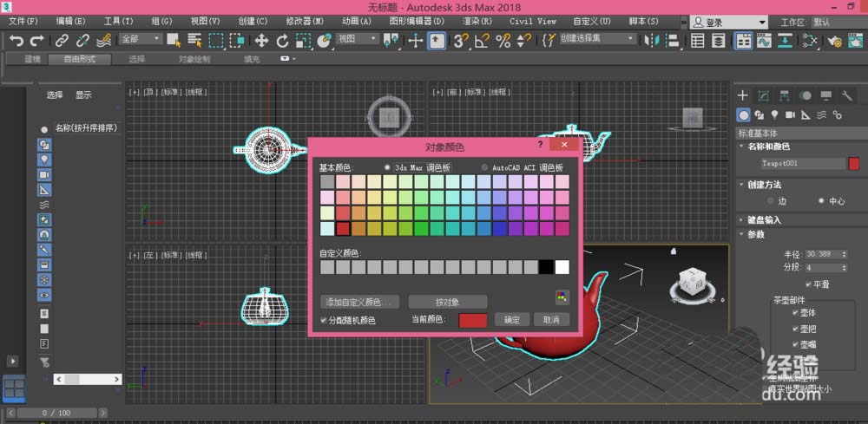
Task: Toggle the 壶嘴 (Spout) teapot part checkbox
Action: pos(795,344)
